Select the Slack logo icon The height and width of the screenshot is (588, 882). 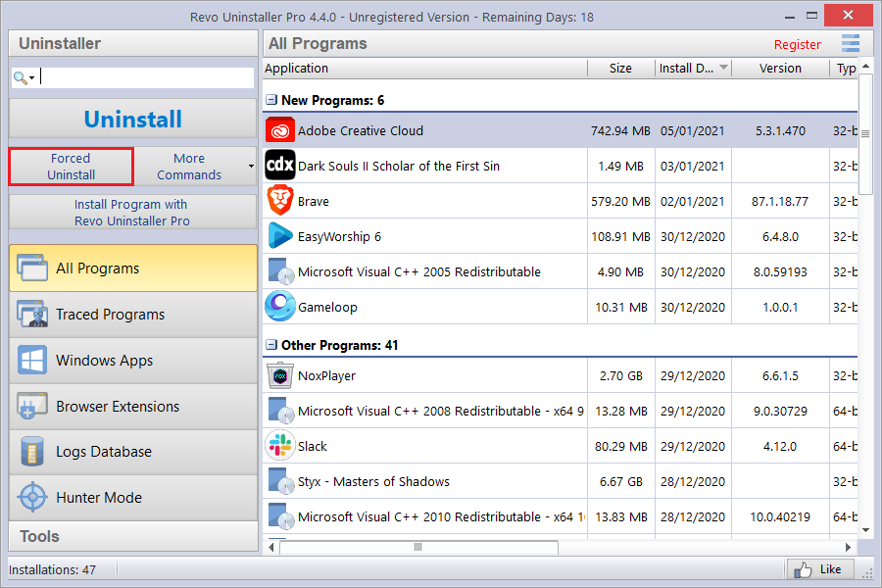click(280, 446)
